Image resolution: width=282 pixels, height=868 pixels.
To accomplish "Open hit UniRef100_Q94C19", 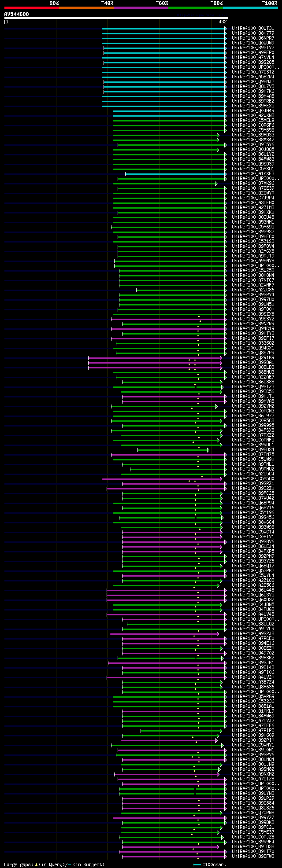I will click(x=253, y=329).
